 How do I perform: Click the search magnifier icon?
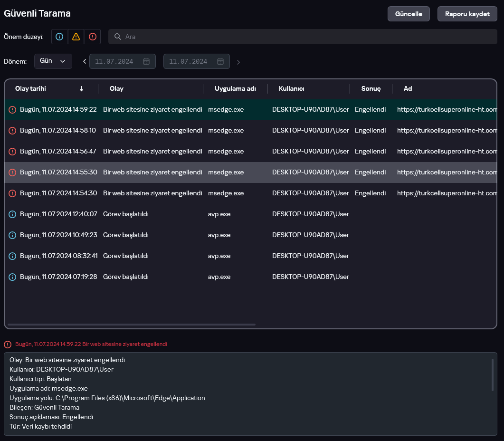(x=118, y=37)
